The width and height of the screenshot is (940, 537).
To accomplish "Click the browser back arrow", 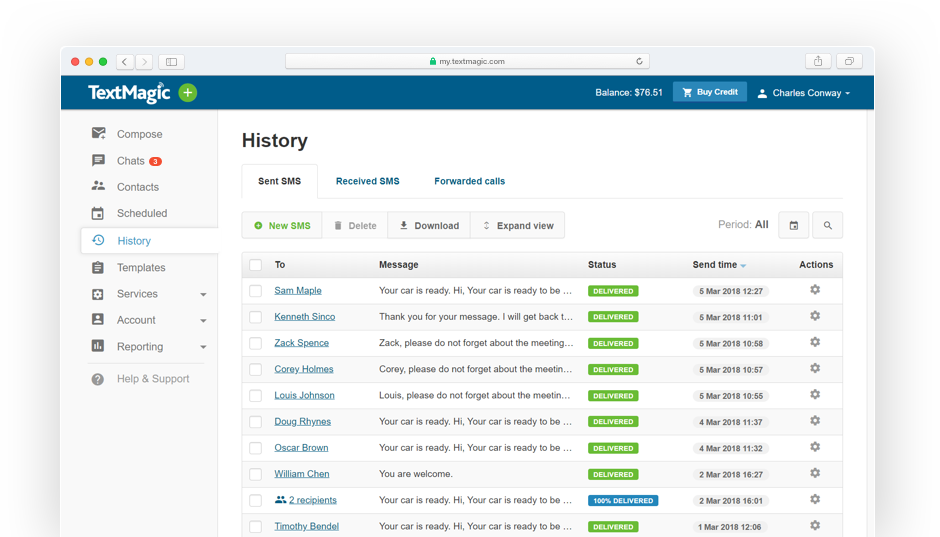I will coord(125,62).
